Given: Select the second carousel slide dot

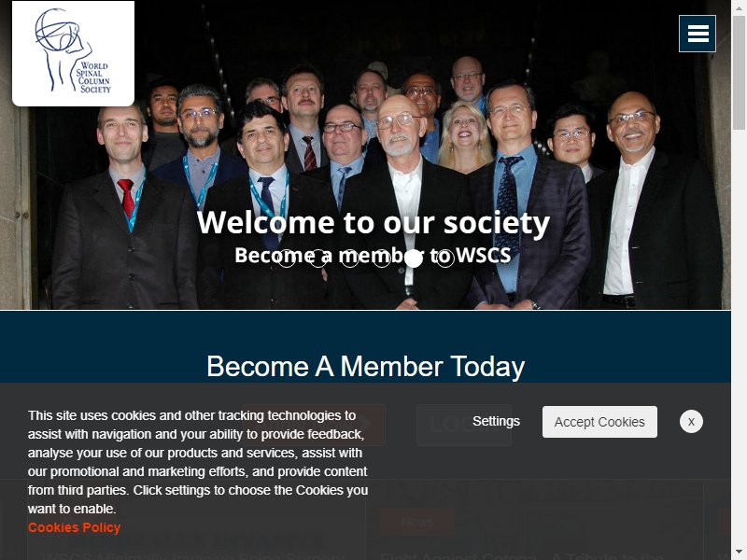Looking at the screenshot, I should coord(318,259).
